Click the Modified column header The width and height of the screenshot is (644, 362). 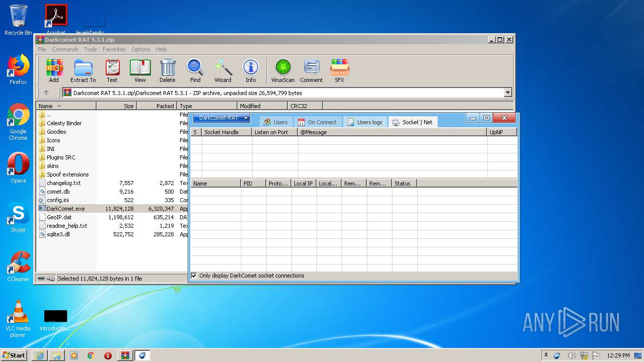(262, 106)
